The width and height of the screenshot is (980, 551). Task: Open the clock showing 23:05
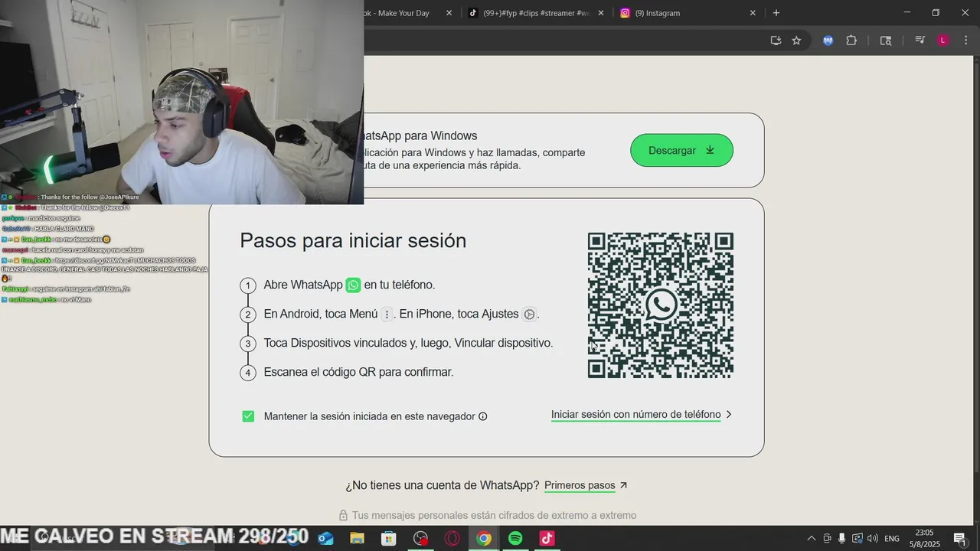[x=924, y=539]
